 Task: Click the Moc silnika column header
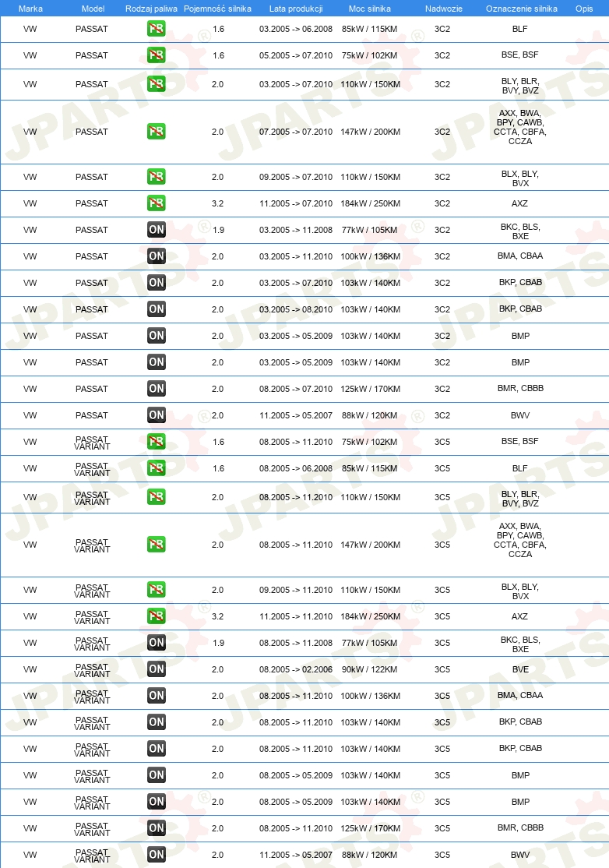tap(369, 9)
